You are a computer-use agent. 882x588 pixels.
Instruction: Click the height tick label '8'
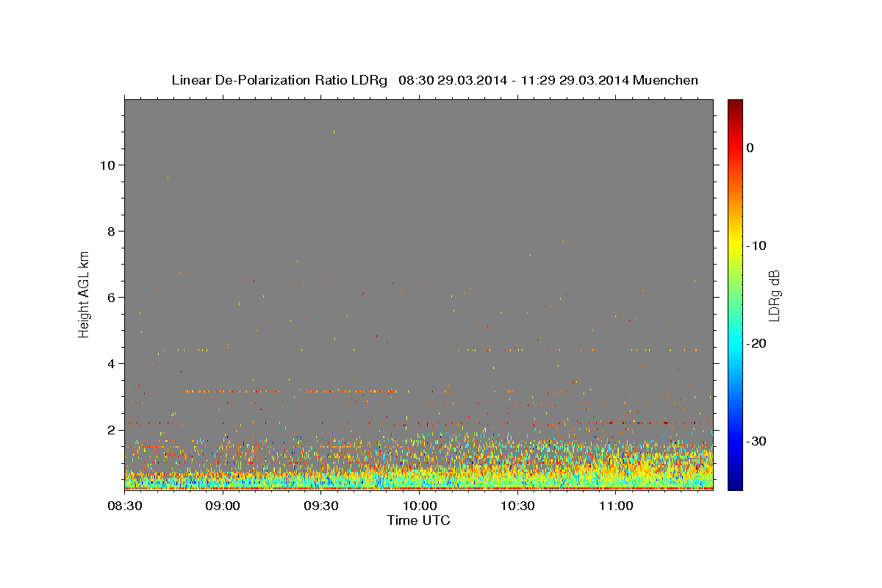(x=110, y=231)
